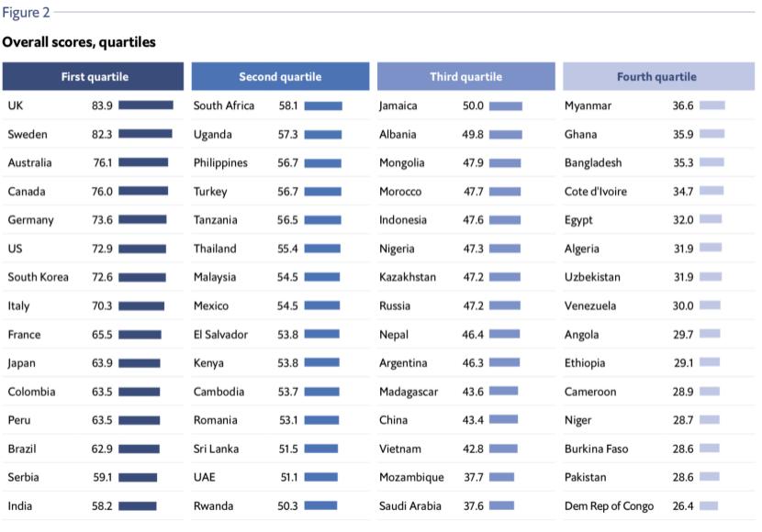This screenshot has width=762, height=532.
Task: Click the Burkina Faso country label
Action: tap(598, 449)
